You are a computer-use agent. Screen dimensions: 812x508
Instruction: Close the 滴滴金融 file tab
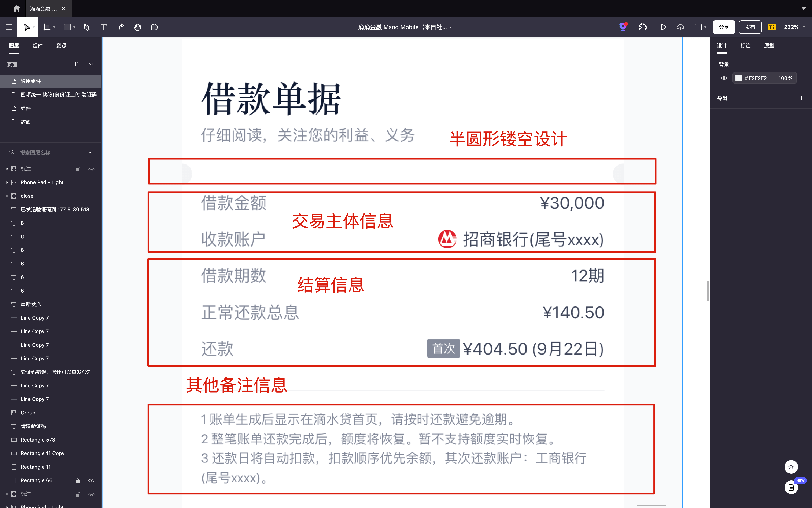pos(63,8)
